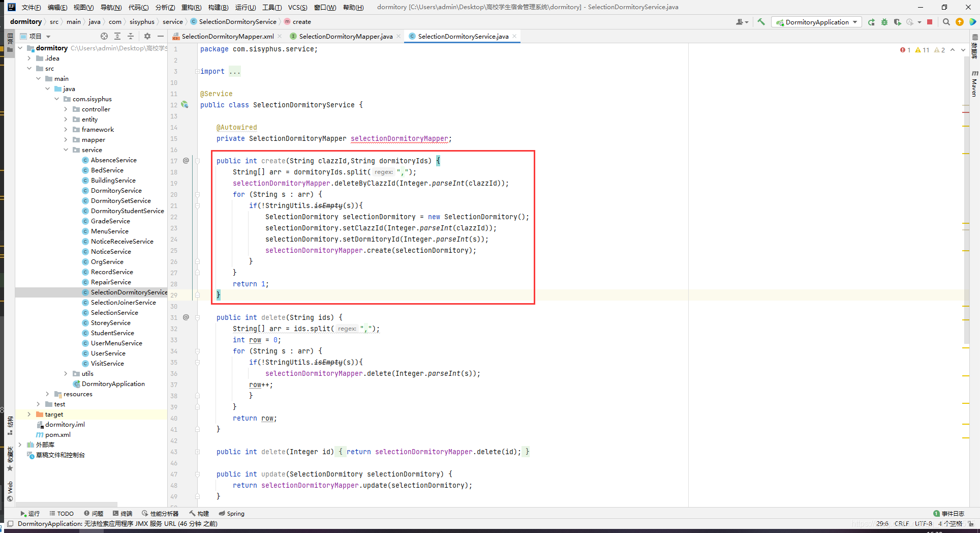Open the 导航(N) menu
980x533 pixels.
111,7
